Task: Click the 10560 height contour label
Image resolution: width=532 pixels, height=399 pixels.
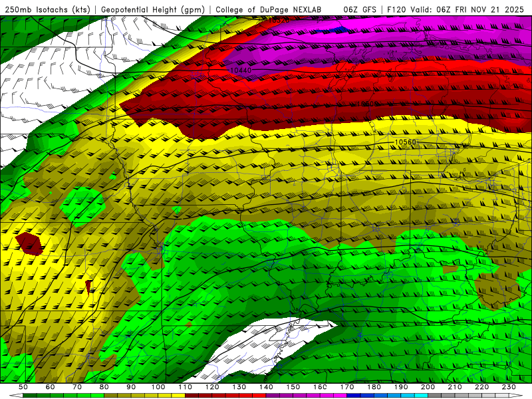Action: pyautogui.click(x=405, y=142)
